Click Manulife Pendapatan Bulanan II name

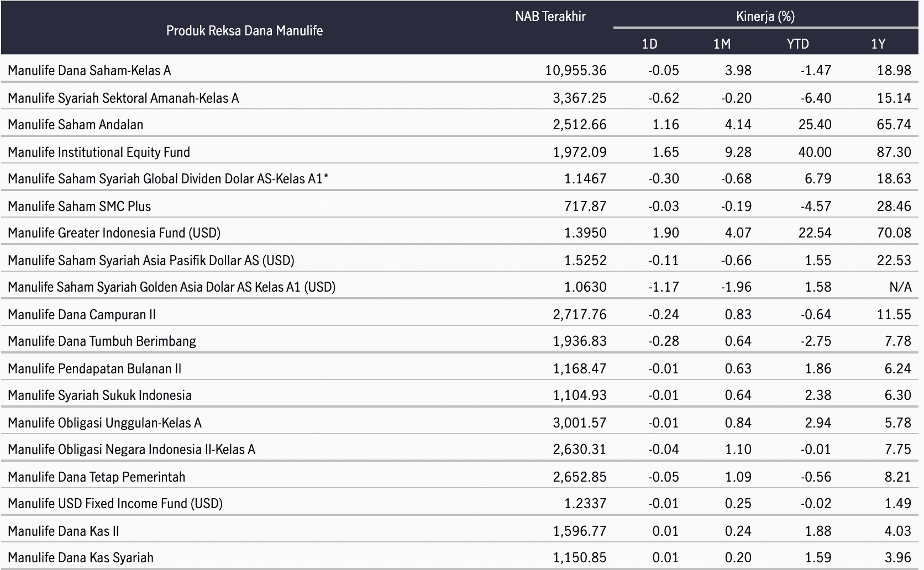click(95, 368)
